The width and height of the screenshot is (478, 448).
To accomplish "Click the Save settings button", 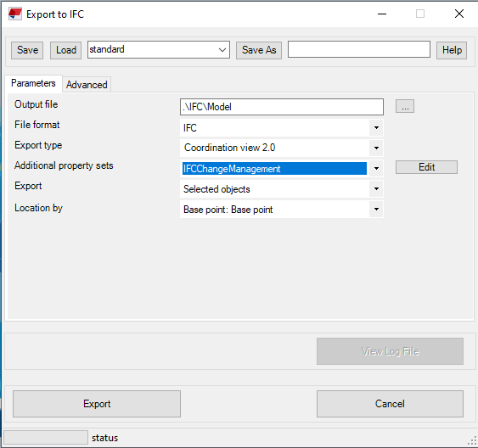I will (27, 50).
